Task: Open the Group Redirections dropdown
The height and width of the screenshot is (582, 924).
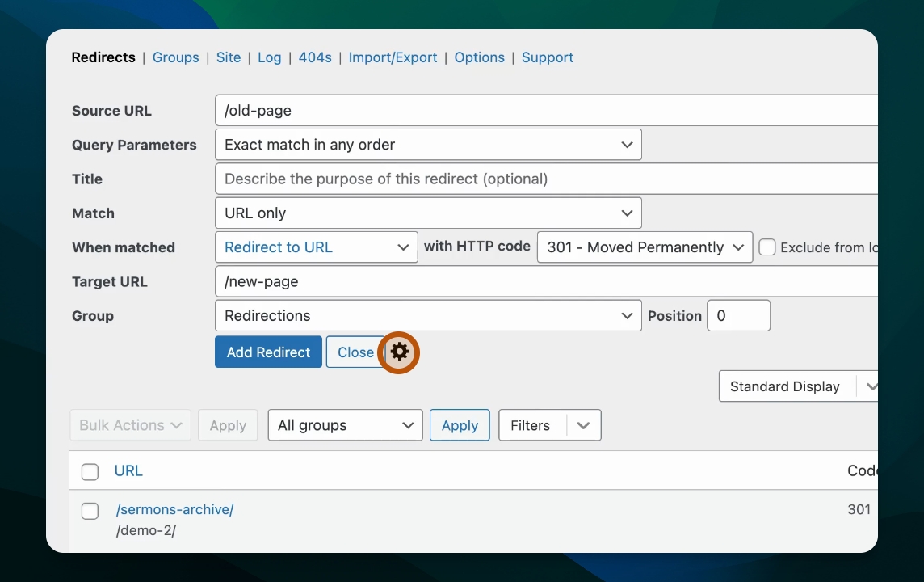Action: tap(428, 316)
